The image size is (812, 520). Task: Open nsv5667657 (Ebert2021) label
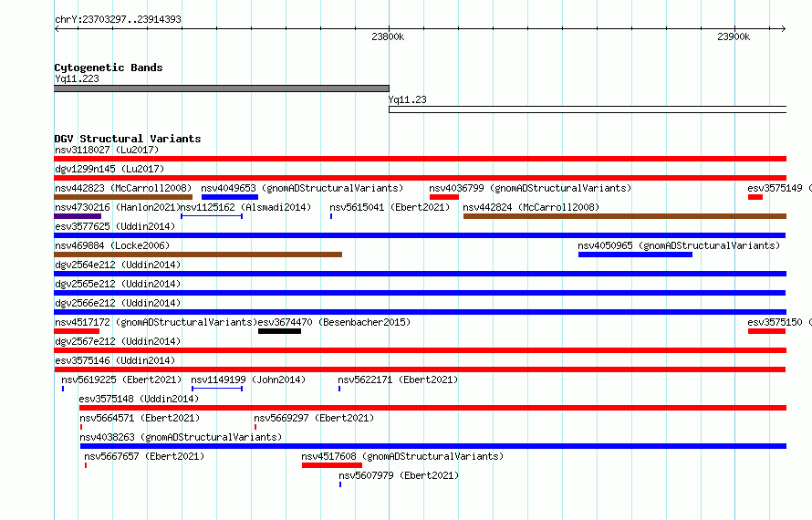tap(144, 456)
